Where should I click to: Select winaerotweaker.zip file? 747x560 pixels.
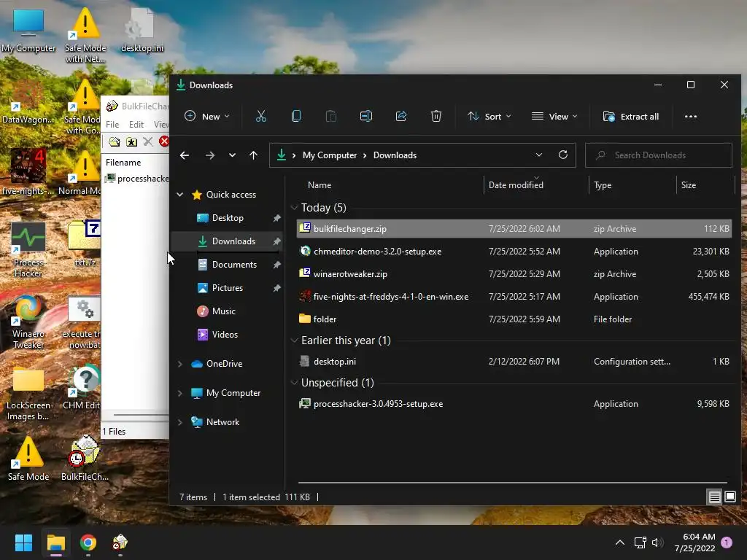514,274
